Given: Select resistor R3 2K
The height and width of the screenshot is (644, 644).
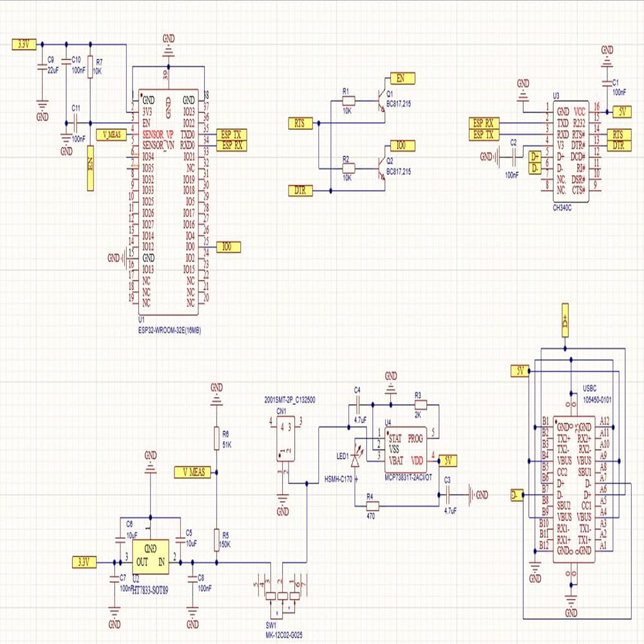Looking at the screenshot, I should [x=420, y=405].
